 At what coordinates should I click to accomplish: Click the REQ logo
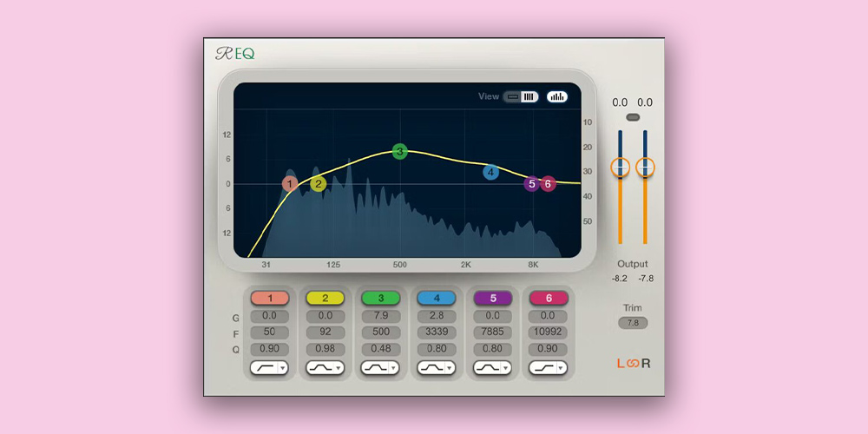coord(235,54)
